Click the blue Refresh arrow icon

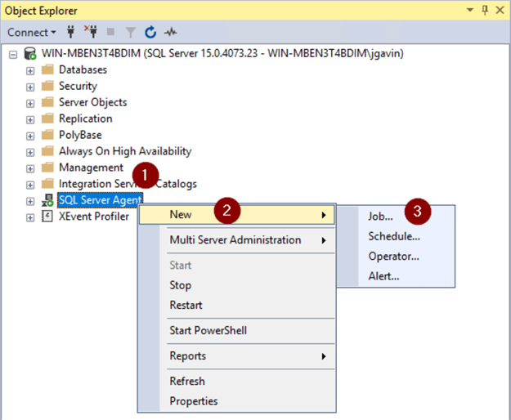pyautogui.click(x=150, y=32)
